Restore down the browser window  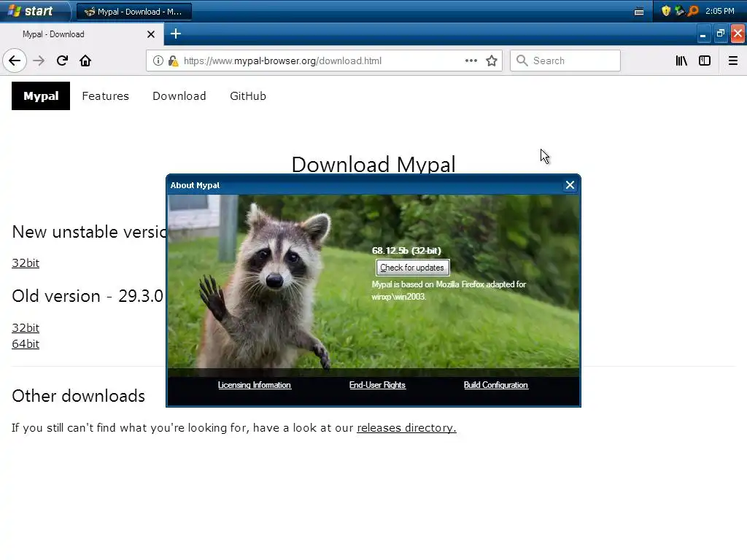720,34
